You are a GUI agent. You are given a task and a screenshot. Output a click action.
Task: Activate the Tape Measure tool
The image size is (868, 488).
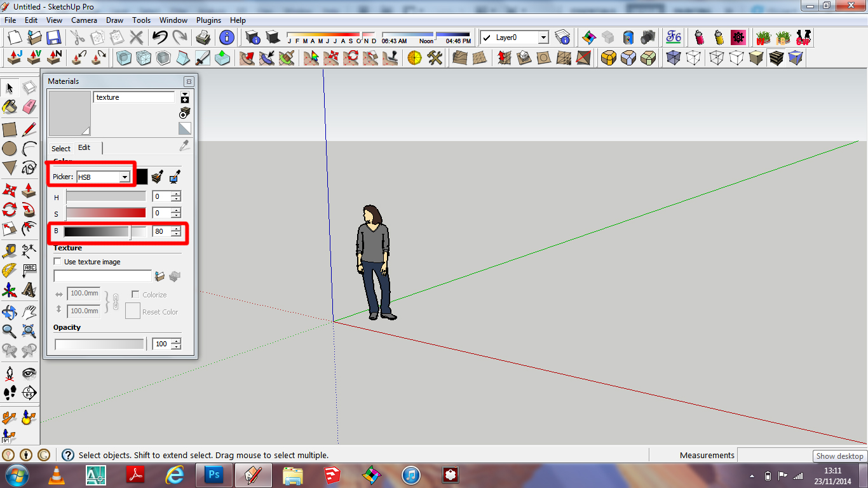click(x=10, y=250)
